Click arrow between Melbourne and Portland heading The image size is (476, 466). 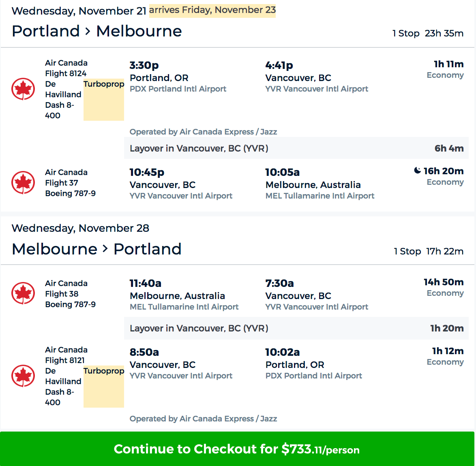105,249
